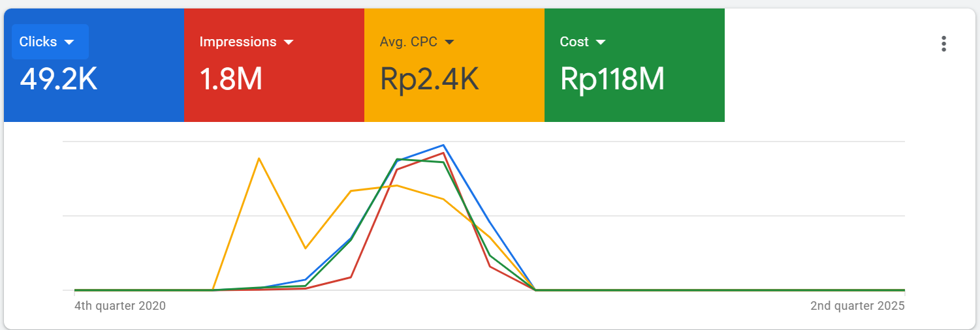980x330 pixels.
Task: Open the Avg. CPC dropdown arrow
Action: pos(449,42)
